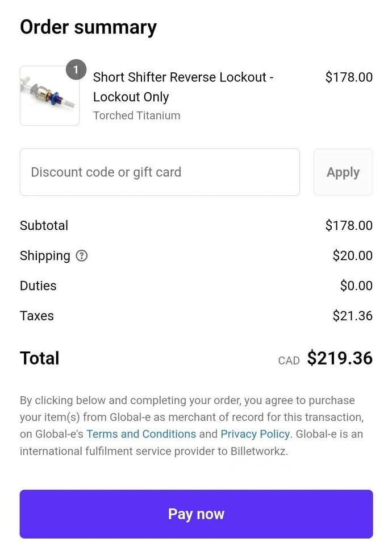
Task: Click the $178.00 item price
Action: (x=349, y=77)
